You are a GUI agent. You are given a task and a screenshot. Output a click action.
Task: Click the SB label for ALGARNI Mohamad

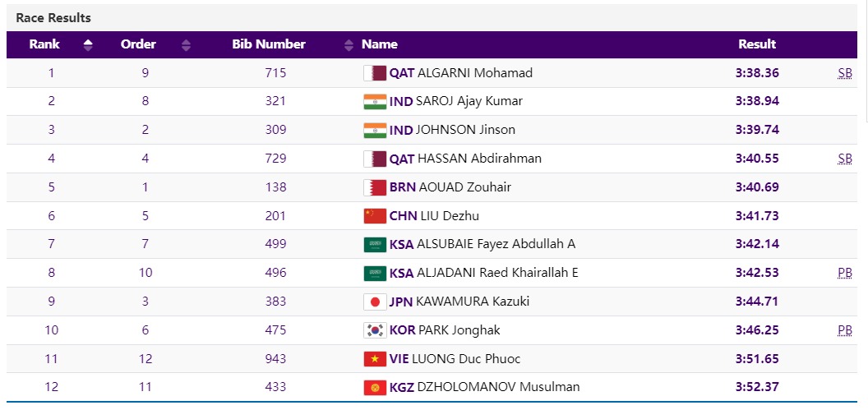pyautogui.click(x=845, y=73)
